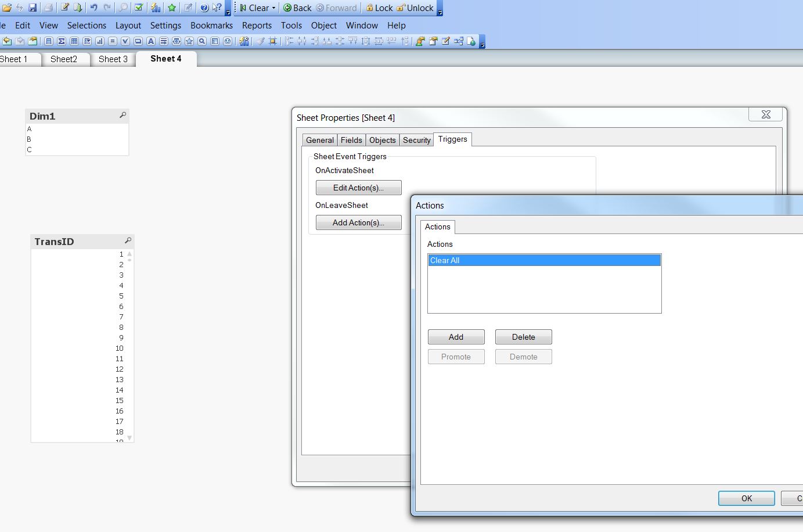The width and height of the screenshot is (803, 532).
Task: Open the Bookmarks menu
Action: tap(212, 26)
